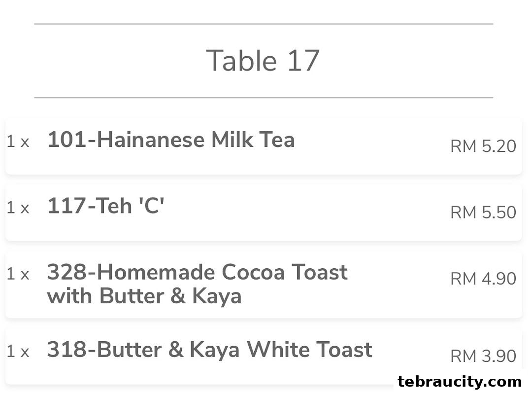Click the tebraucity.com watermark link
Viewport: 532px width, 397px height.
(x=459, y=382)
